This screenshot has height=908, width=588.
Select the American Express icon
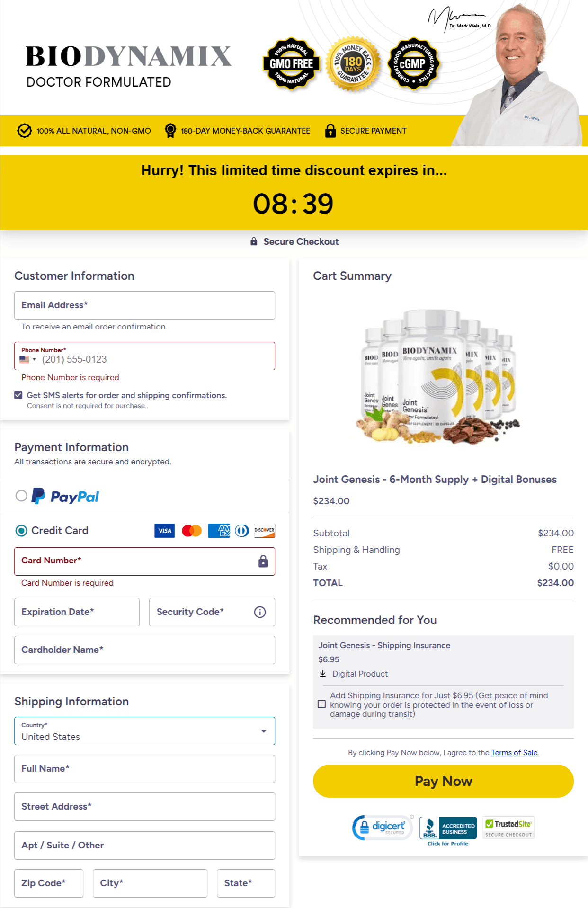click(x=218, y=530)
